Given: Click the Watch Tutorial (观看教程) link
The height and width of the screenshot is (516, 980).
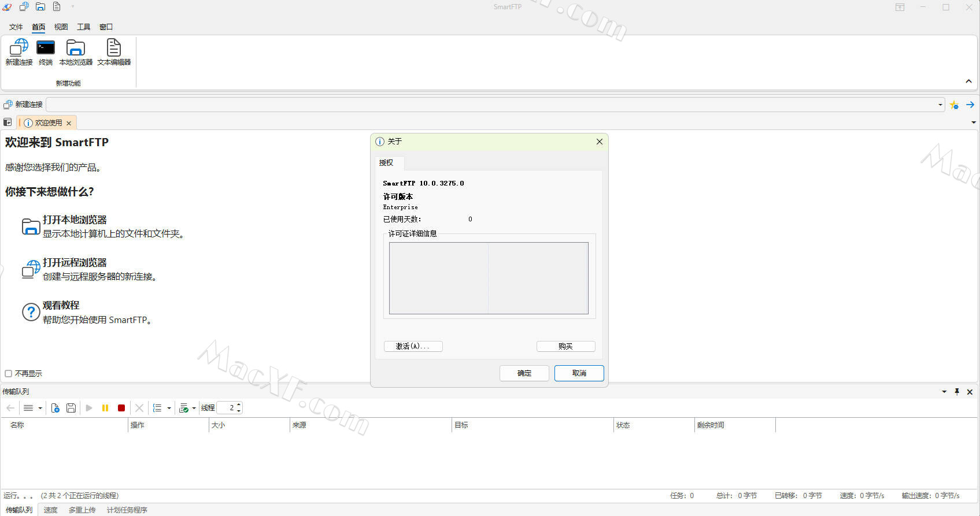Looking at the screenshot, I should pos(61,305).
